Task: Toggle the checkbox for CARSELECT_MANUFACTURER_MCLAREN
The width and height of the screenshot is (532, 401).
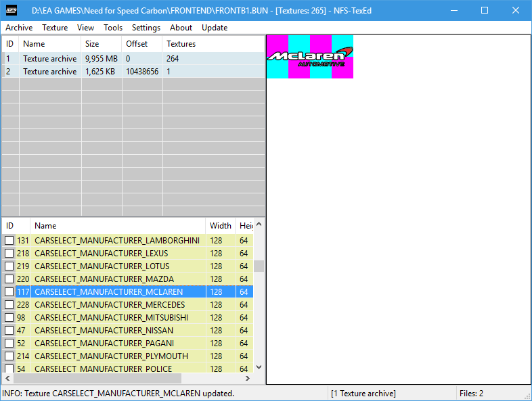Action: tap(9, 292)
